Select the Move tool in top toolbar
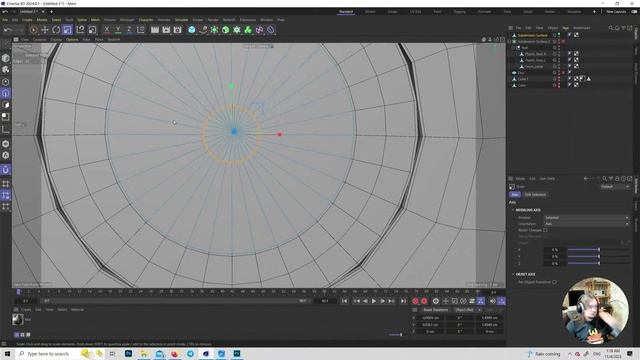 [45, 30]
